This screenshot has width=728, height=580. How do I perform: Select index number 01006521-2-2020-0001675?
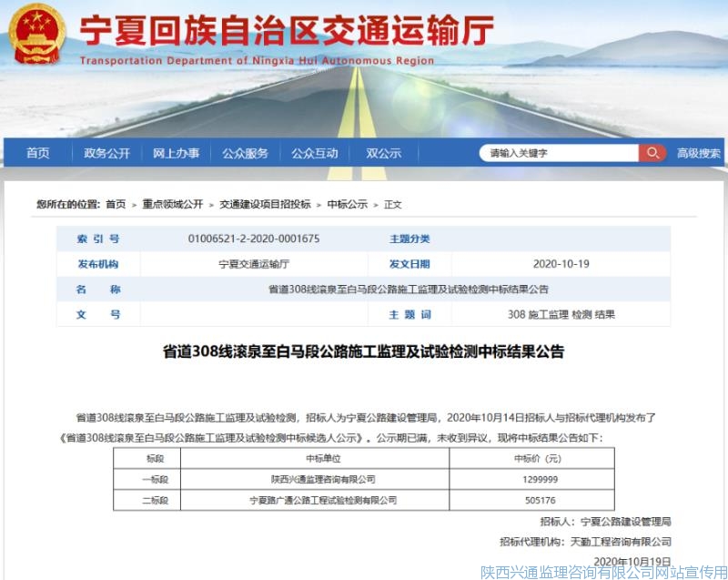coord(254,239)
